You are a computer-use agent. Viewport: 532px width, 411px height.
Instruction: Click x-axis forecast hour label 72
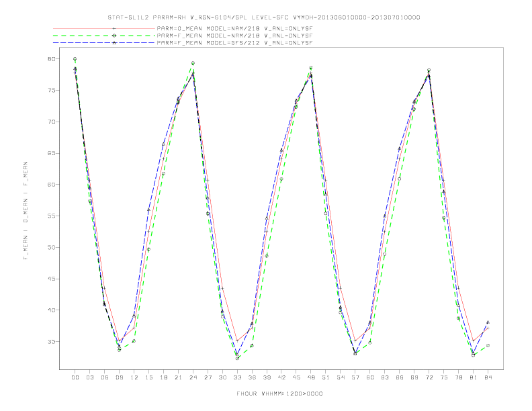click(429, 377)
